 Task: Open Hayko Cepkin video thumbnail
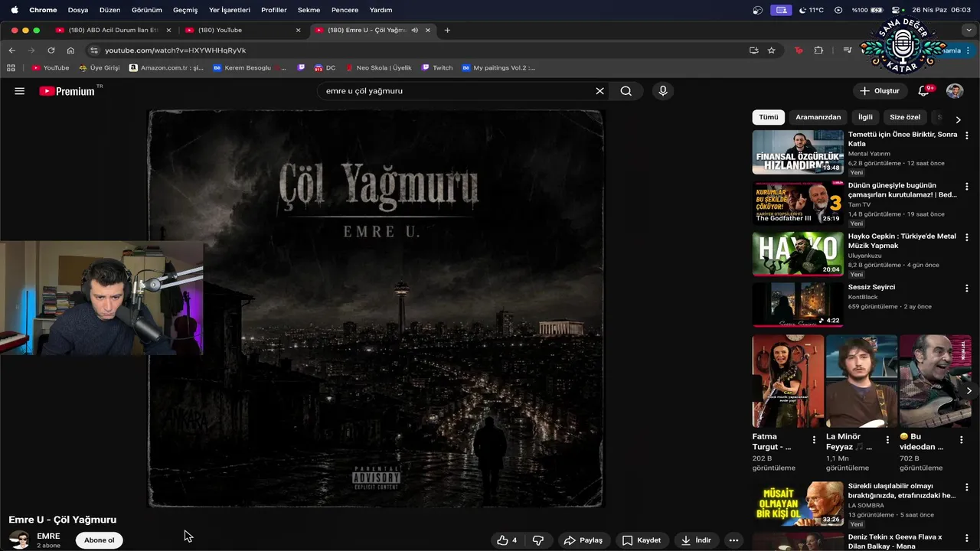coord(798,254)
